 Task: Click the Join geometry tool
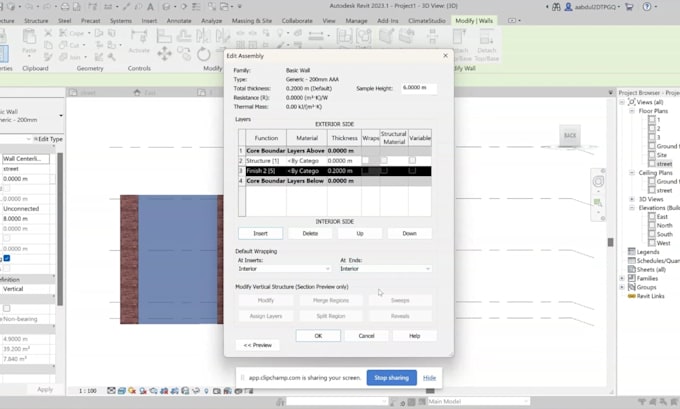72,57
